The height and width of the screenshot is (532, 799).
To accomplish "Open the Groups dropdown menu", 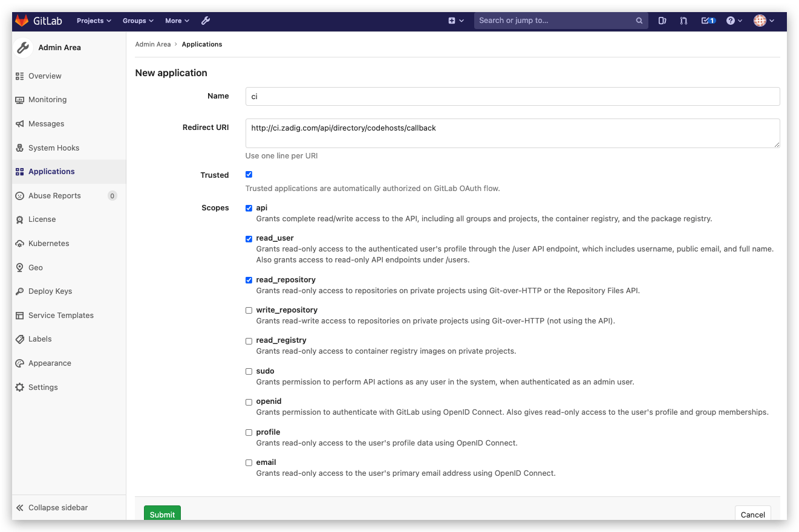I will pos(138,21).
